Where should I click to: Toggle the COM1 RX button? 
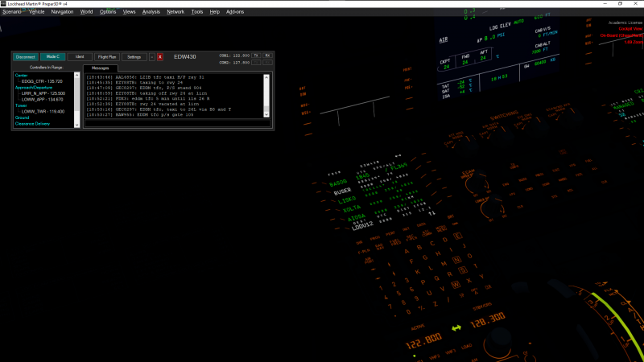(267, 56)
